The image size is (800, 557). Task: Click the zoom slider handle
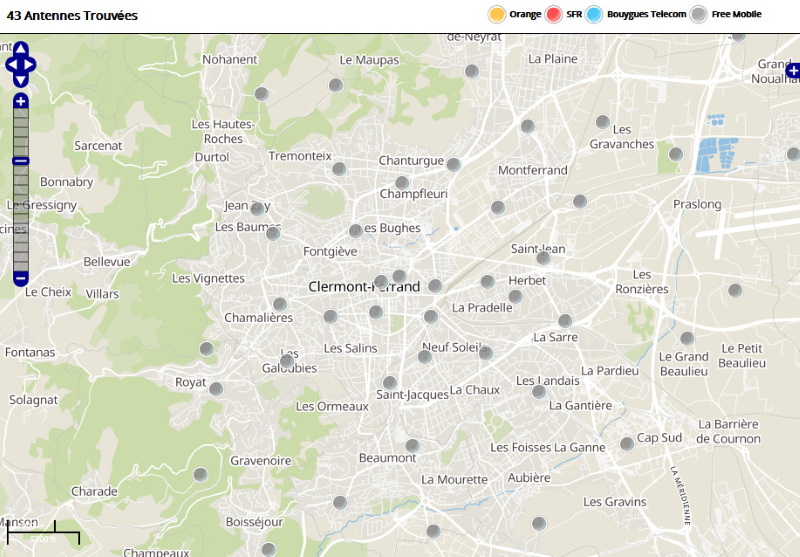[x=21, y=161]
